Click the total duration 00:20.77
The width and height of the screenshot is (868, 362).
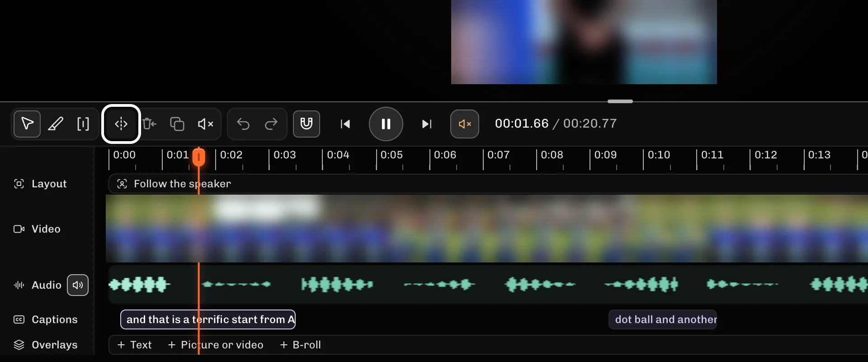pos(590,124)
